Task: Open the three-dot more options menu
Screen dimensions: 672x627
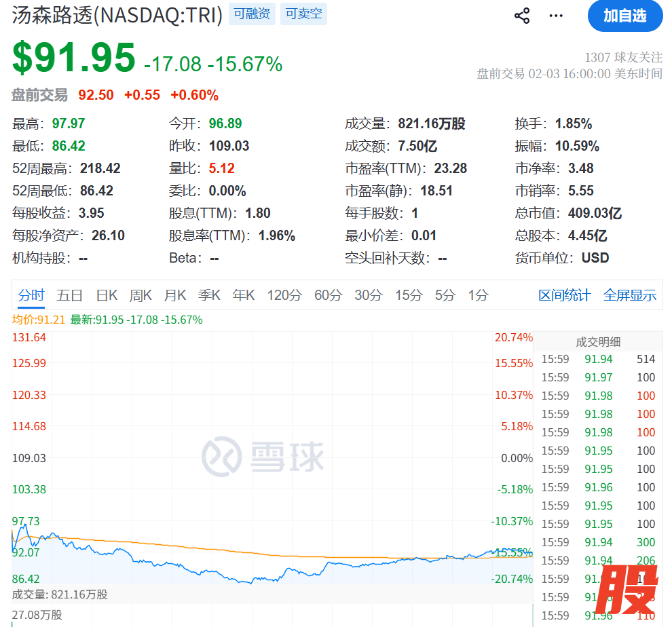Action: 556,16
